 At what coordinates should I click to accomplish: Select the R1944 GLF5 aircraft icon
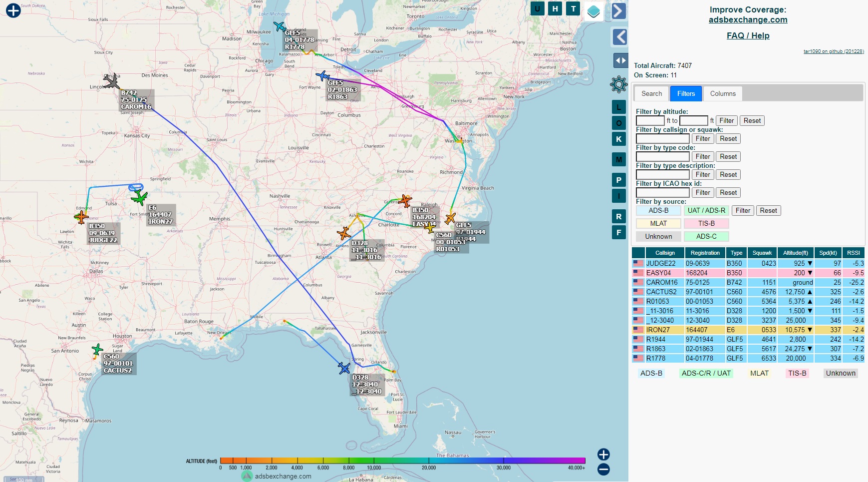[450, 218]
